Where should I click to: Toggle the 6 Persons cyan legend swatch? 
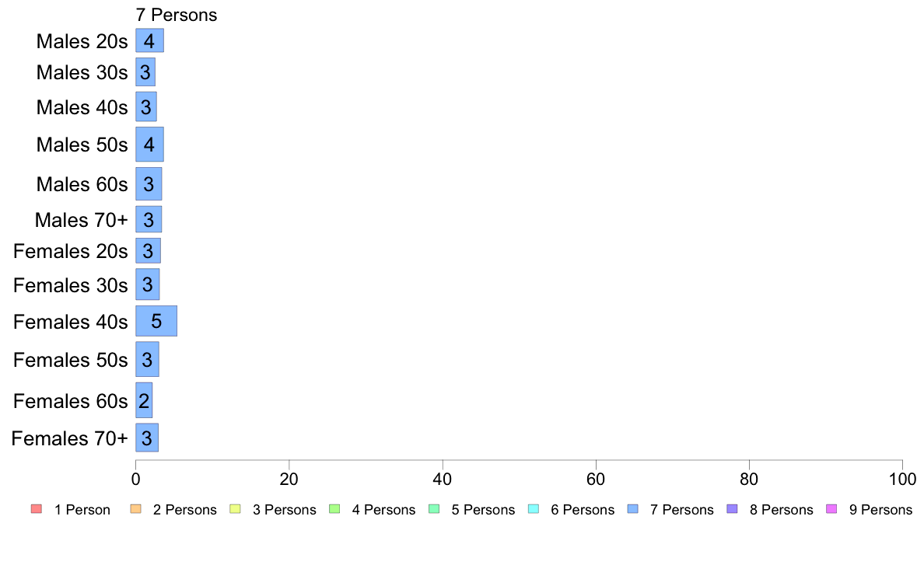pyautogui.click(x=534, y=509)
